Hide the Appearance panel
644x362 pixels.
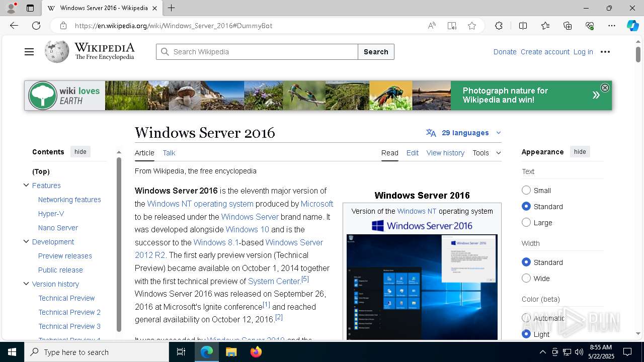pos(580,152)
